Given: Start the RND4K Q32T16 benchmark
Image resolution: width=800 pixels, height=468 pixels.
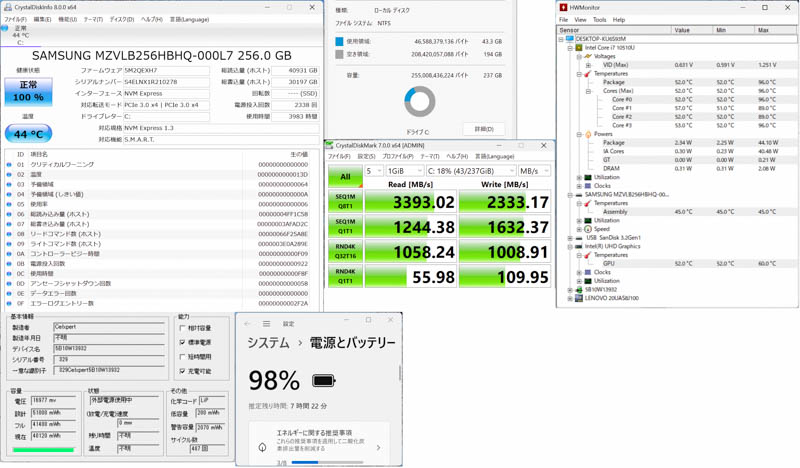Looking at the screenshot, I should point(345,251).
